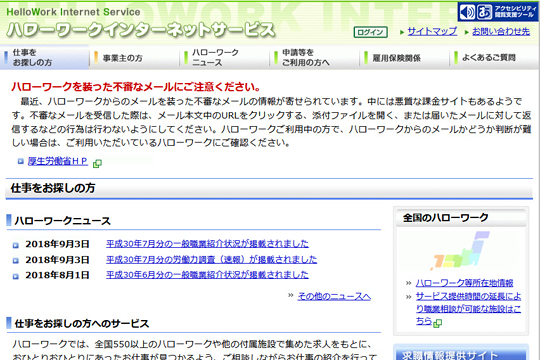540x360 pixels.
Task: Open the その他のニュースへ link
Action: 334,296
